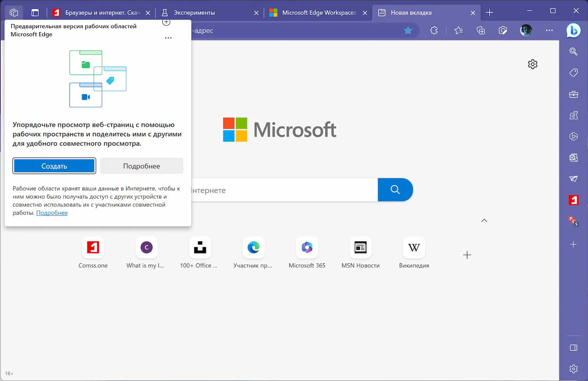Open the Comss.one quick link
This screenshot has width=588, height=381.
pos(93,253)
